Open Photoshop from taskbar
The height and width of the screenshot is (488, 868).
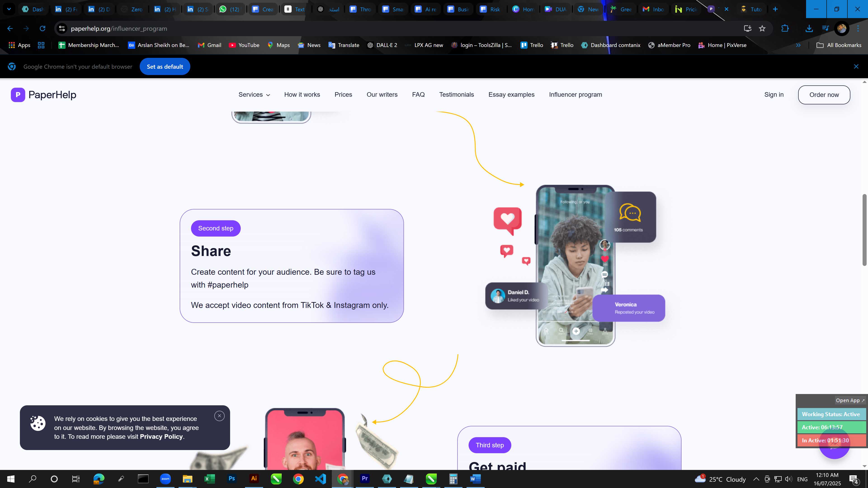coord(231,479)
